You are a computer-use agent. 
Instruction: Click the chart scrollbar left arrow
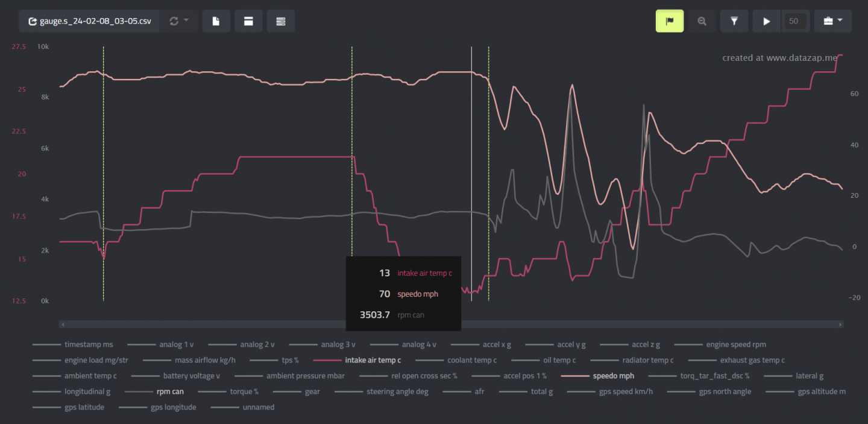coord(62,324)
